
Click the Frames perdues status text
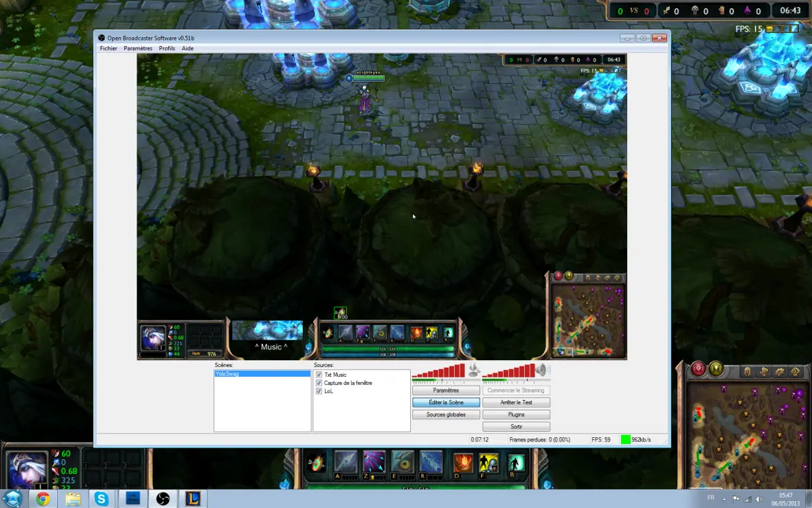pyautogui.click(x=539, y=439)
